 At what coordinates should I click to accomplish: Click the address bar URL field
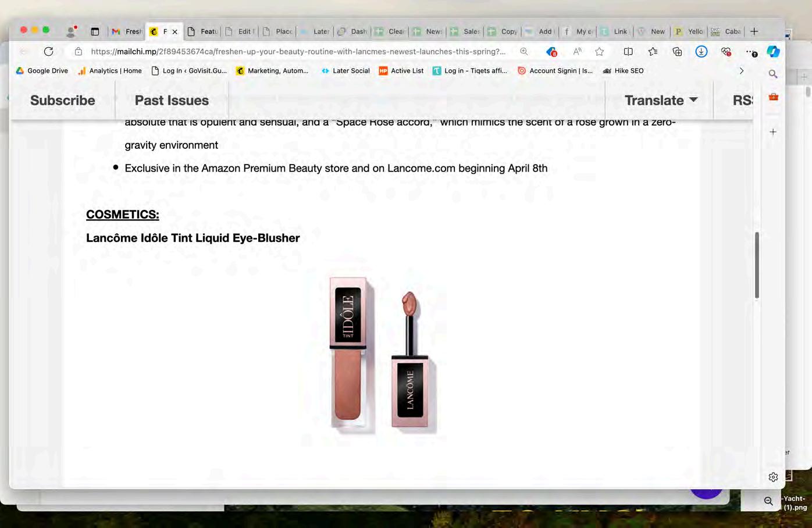click(x=298, y=52)
